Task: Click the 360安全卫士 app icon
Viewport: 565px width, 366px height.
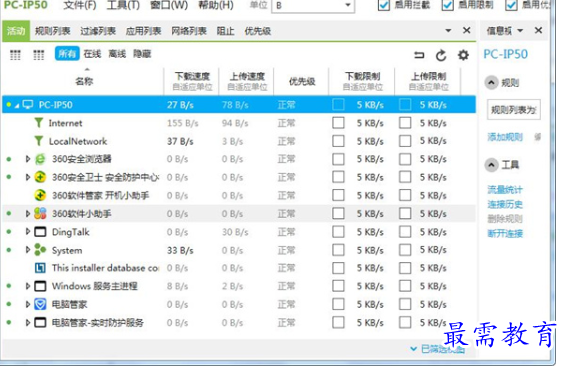Action: click(x=40, y=177)
